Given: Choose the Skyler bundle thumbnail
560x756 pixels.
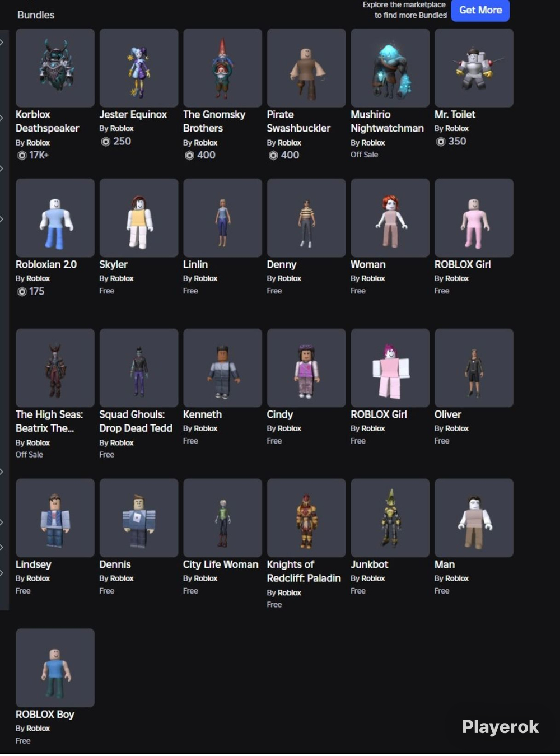Looking at the screenshot, I should point(139,218).
